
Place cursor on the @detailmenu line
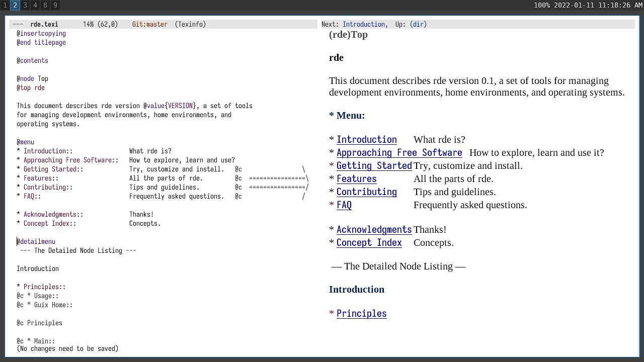36,242
